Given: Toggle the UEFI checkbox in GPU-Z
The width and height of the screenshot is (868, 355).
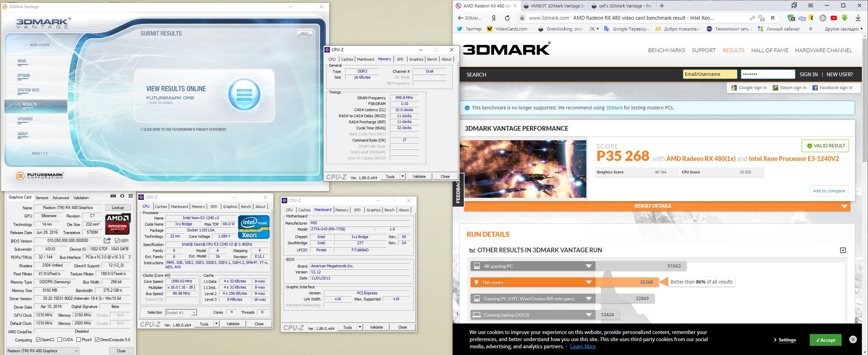Looking at the screenshot, I should (x=117, y=241).
